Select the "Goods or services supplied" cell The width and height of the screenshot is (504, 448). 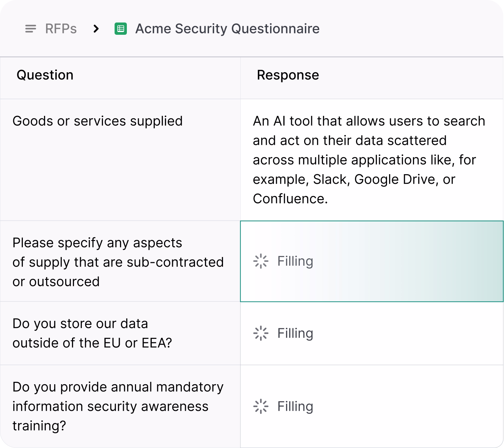[98, 121]
